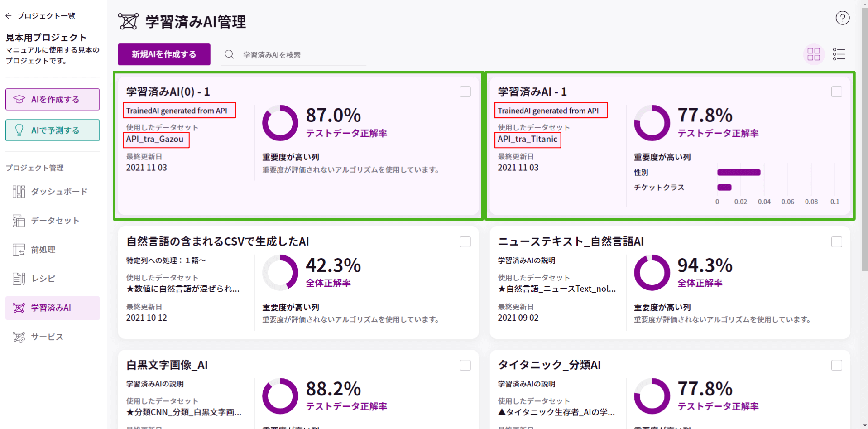Click the サービス sidebar icon
The height and width of the screenshot is (429, 868).
coord(19,337)
